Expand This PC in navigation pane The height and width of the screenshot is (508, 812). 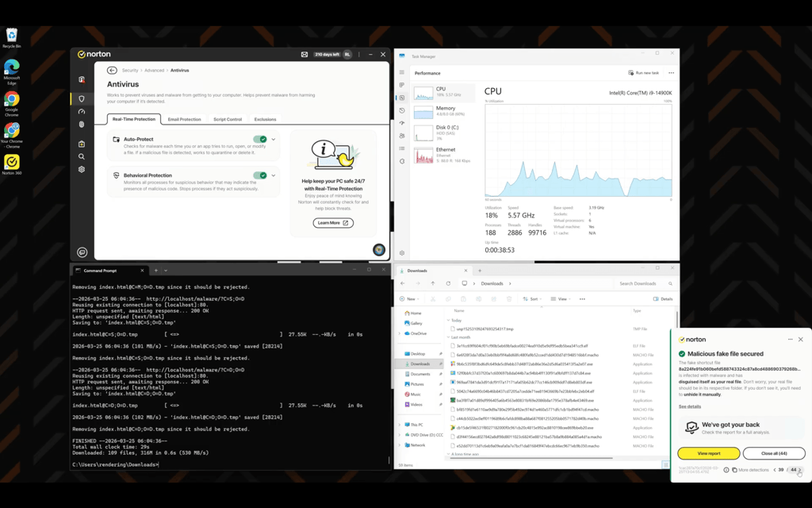[400, 425]
